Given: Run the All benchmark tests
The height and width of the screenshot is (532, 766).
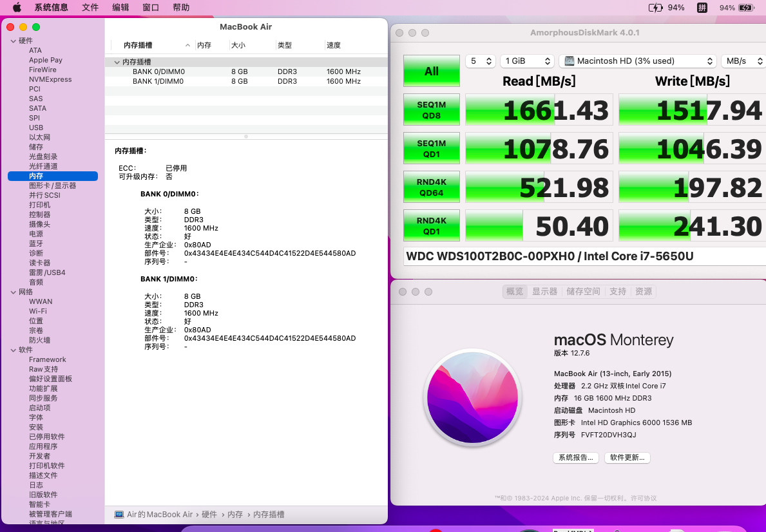Looking at the screenshot, I should click(432, 71).
